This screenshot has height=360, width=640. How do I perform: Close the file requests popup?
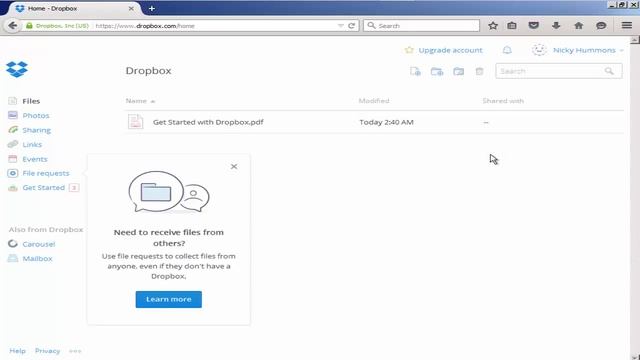[x=234, y=167]
